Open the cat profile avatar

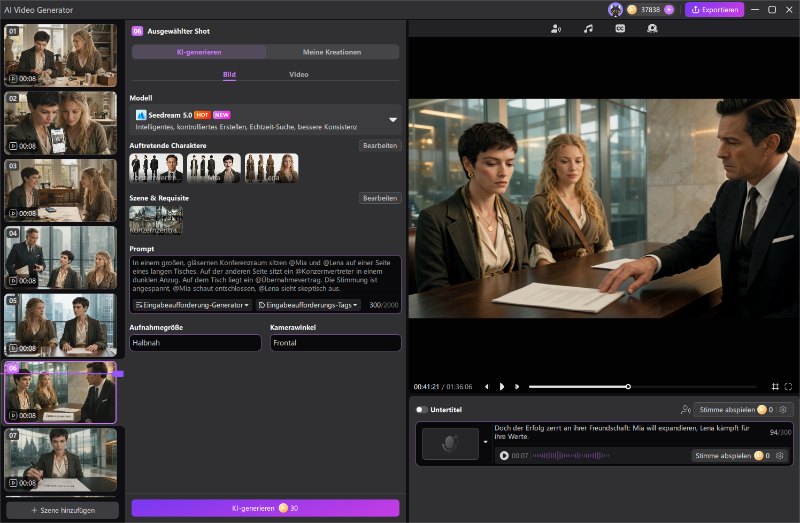(x=615, y=10)
